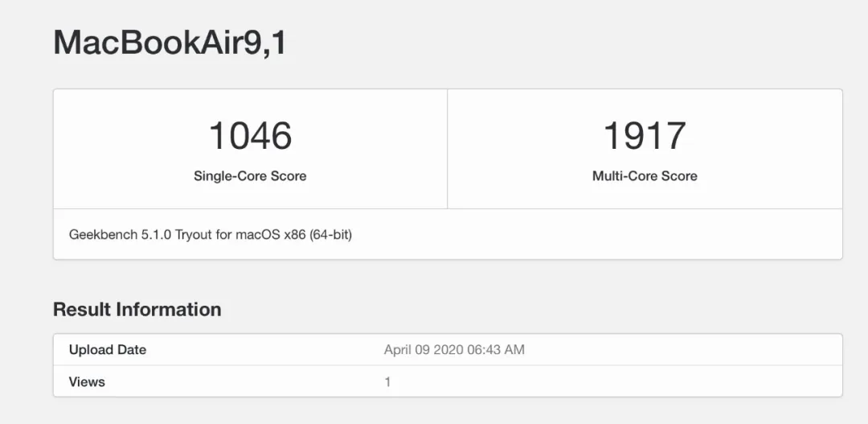Click the April 09 date text
This screenshot has height=424, width=868.
click(x=407, y=350)
